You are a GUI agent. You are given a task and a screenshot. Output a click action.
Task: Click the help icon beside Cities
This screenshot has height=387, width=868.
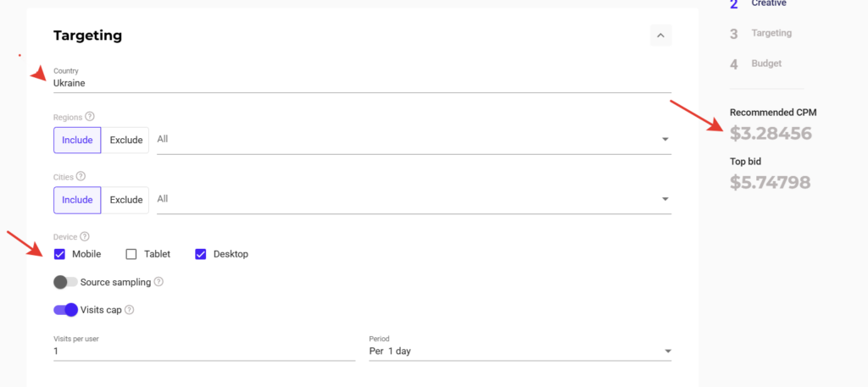coord(81,176)
